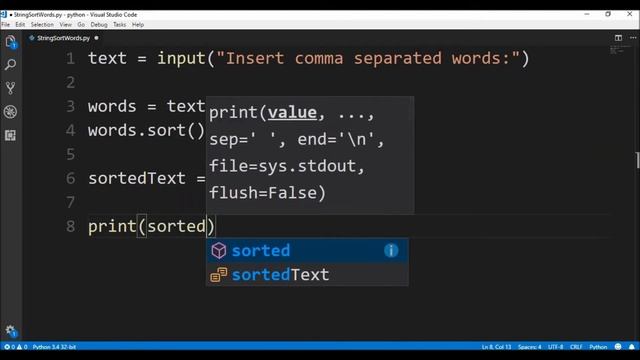Click the errors and warnings status indicator

pos(16,347)
